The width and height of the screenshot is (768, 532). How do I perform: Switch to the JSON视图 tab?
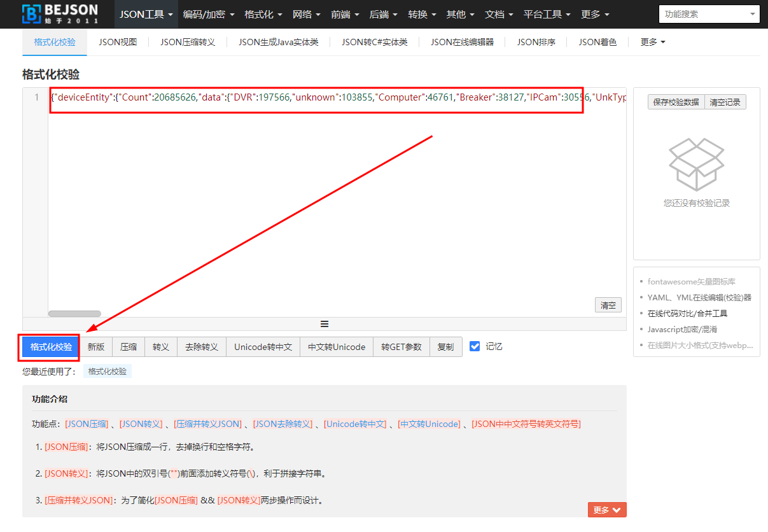(118, 42)
